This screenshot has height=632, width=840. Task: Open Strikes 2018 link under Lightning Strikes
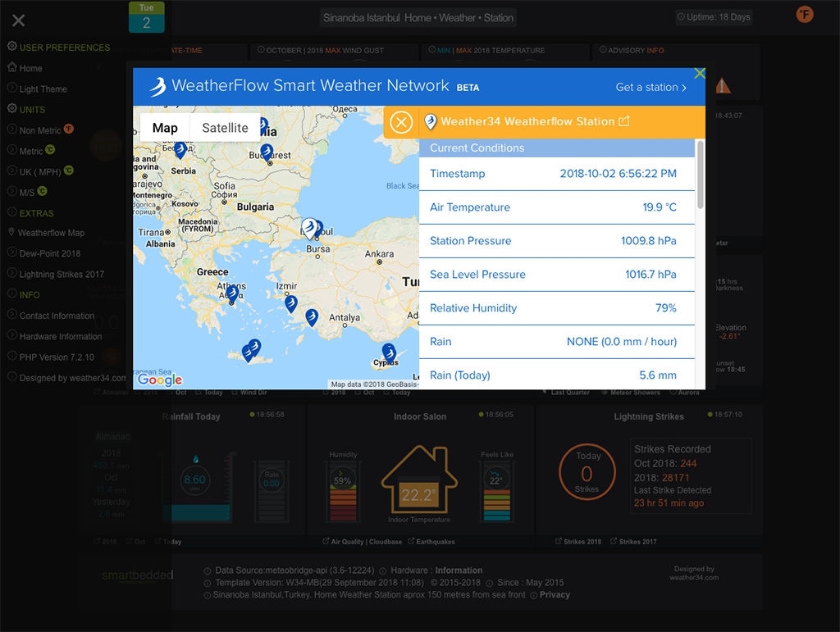[x=578, y=542]
